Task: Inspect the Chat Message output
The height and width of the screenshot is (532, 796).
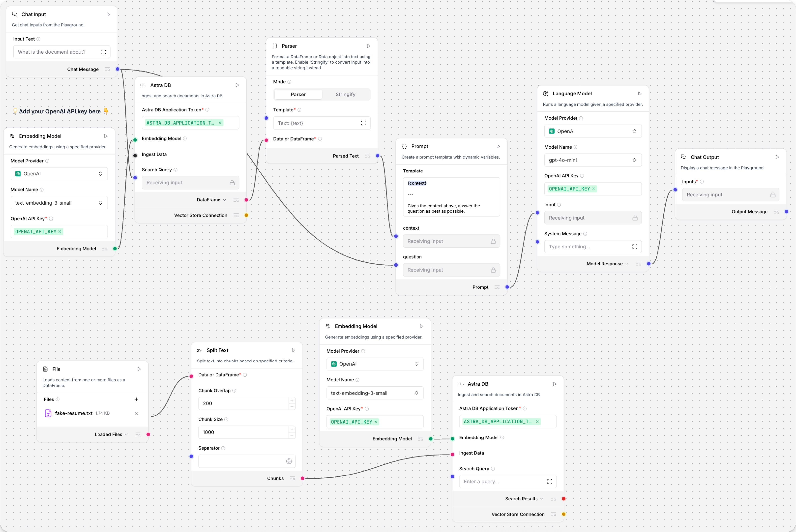Action: (107, 69)
